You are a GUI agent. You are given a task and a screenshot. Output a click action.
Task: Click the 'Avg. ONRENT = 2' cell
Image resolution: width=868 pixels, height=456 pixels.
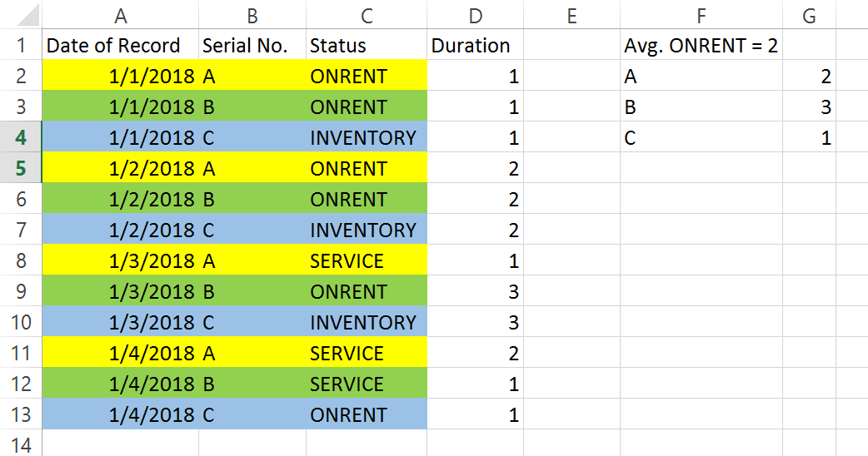click(x=701, y=45)
